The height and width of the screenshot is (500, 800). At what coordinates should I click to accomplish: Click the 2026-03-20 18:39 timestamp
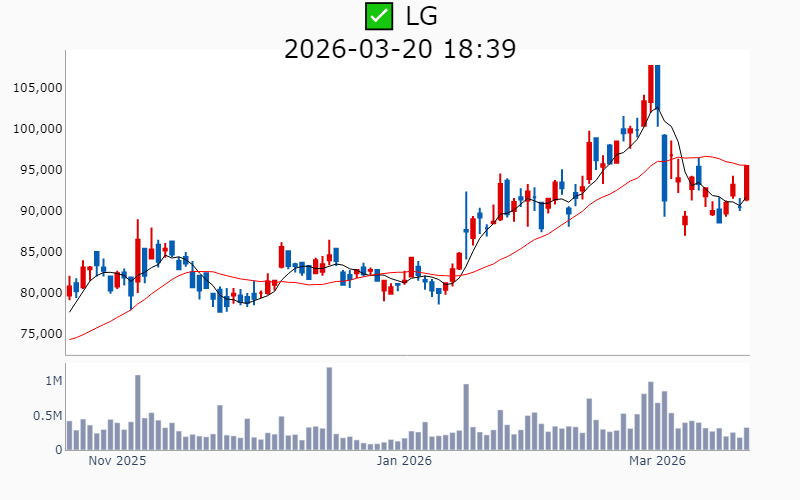click(x=400, y=48)
